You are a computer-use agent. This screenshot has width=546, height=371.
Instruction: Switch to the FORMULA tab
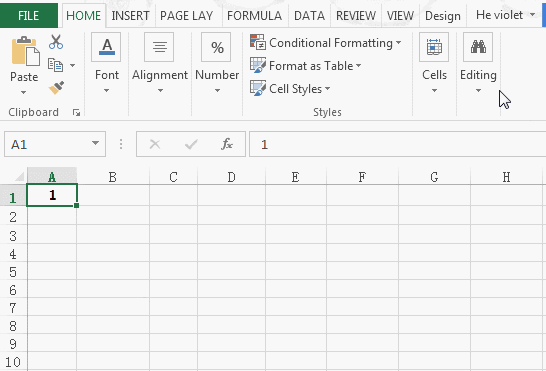click(254, 16)
